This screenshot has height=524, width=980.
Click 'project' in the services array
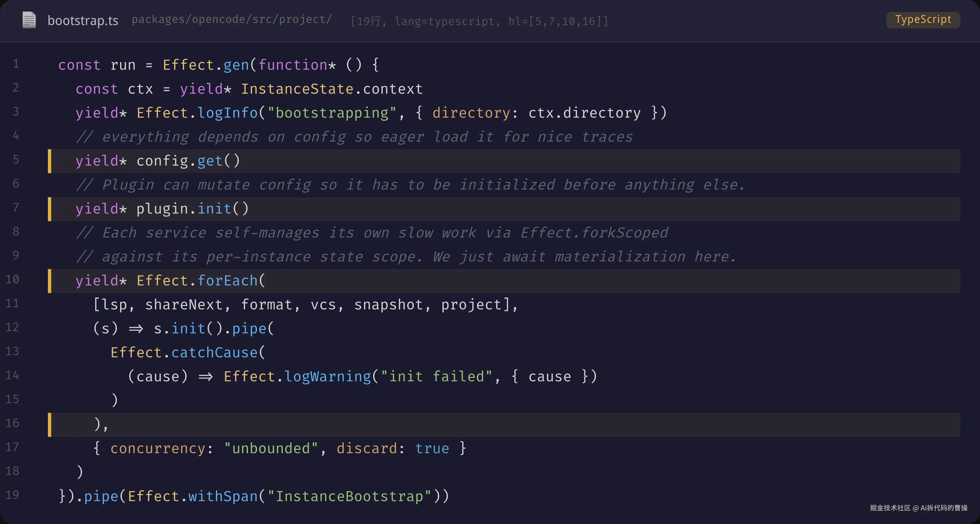[x=471, y=305]
